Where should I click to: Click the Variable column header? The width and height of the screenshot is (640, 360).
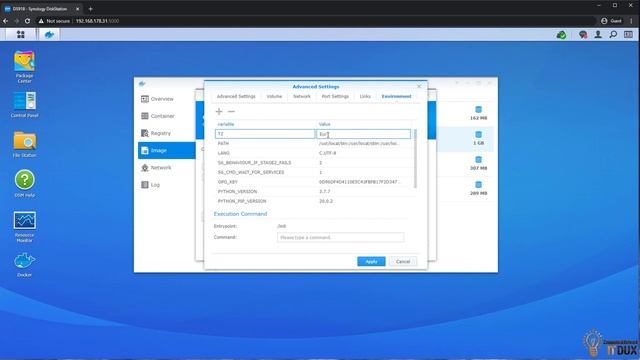coord(265,124)
